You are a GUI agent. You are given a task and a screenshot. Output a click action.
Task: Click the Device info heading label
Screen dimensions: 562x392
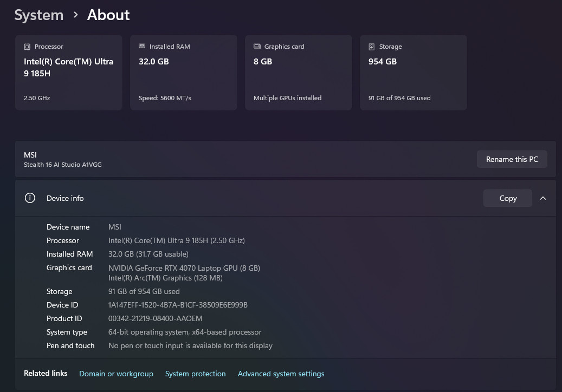point(65,198)
